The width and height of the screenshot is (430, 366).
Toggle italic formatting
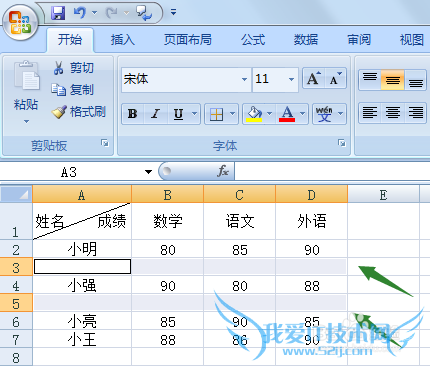pyautogui.click(x=155, y=114)
